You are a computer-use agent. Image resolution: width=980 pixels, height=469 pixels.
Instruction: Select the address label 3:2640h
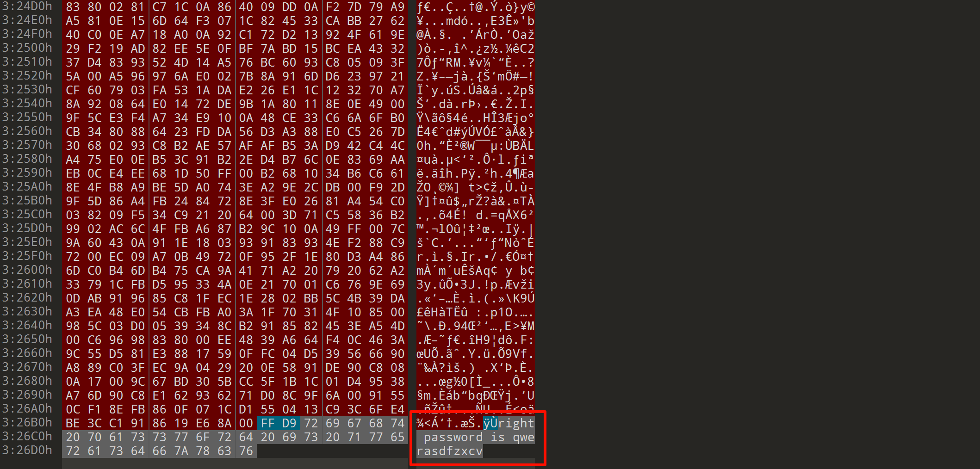(x=27, y=325)
